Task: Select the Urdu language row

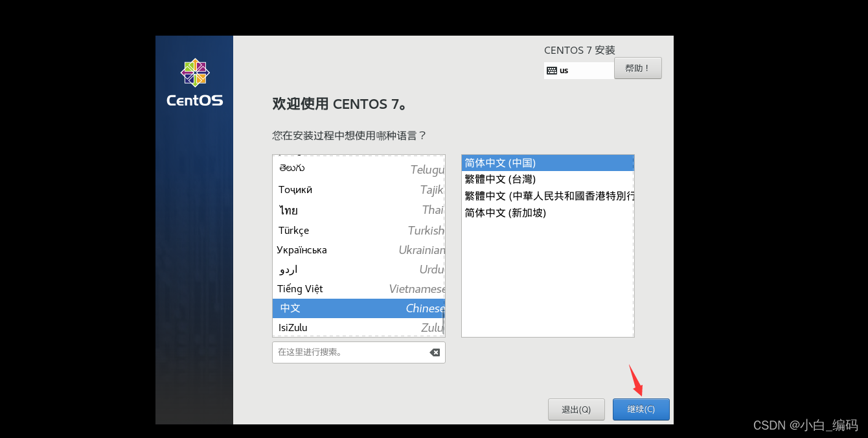Action: (x=359, y=269)
